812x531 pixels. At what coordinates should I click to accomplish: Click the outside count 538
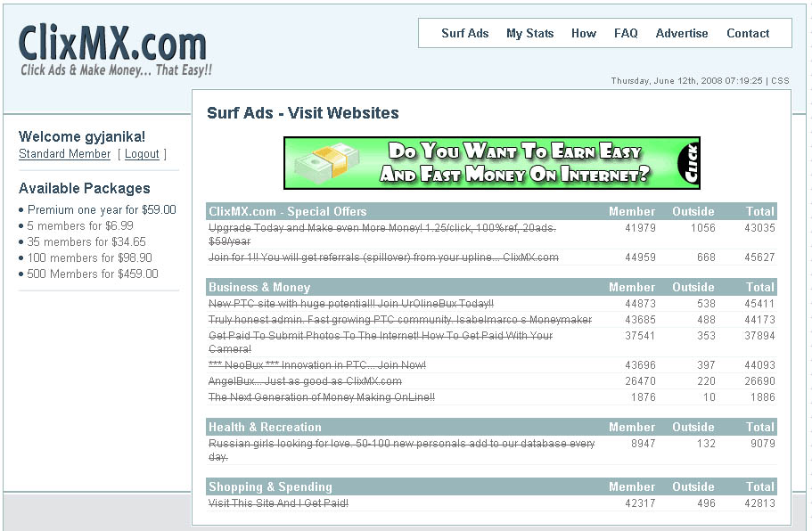point(706,303)
